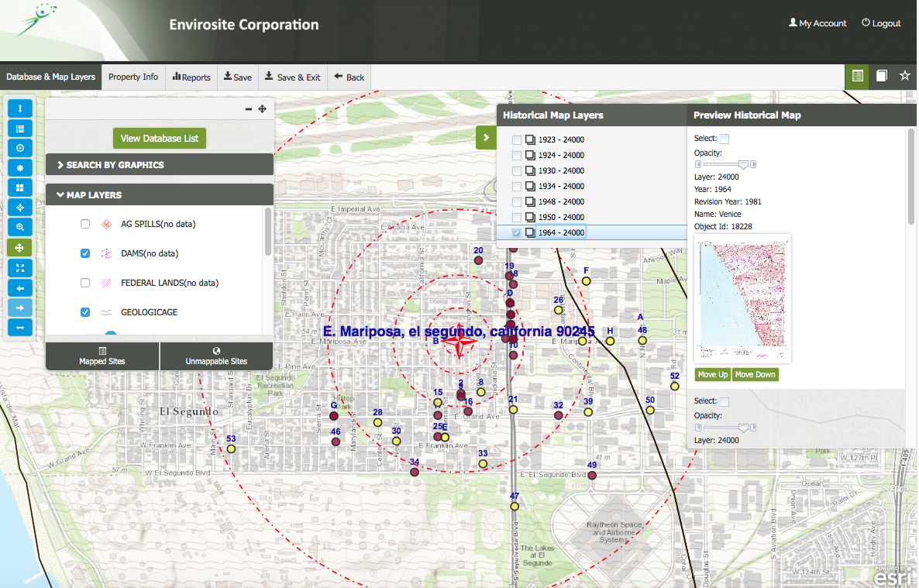Click the Move Down button
This screenshot has height=588, width=919.
coord(755,375)
